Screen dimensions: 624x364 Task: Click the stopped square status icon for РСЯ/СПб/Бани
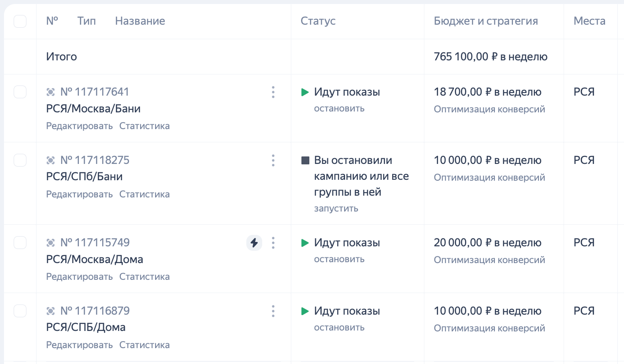pos(305,160)
